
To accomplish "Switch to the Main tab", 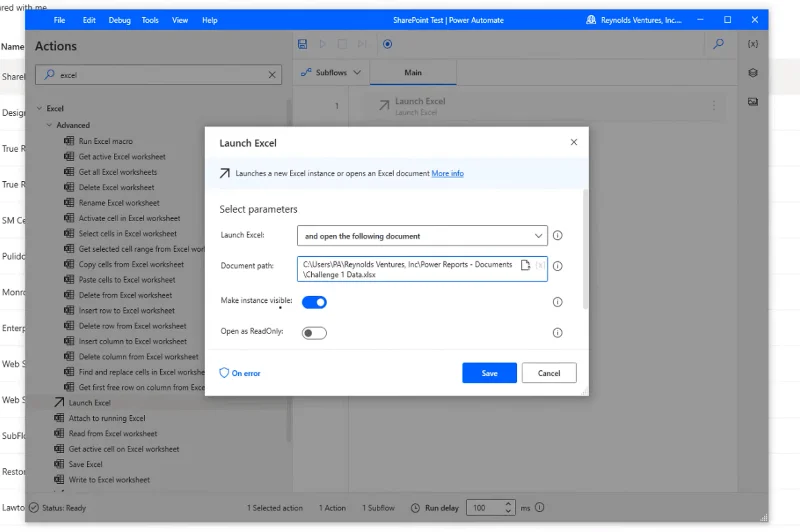I will tap(413, 72).
